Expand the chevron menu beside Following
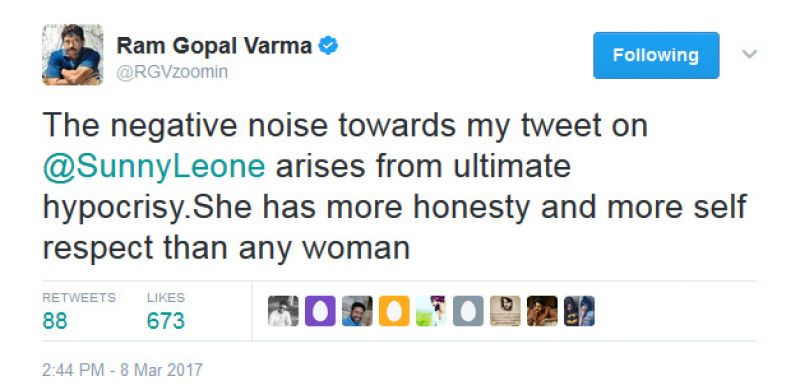 click(749, 54)
